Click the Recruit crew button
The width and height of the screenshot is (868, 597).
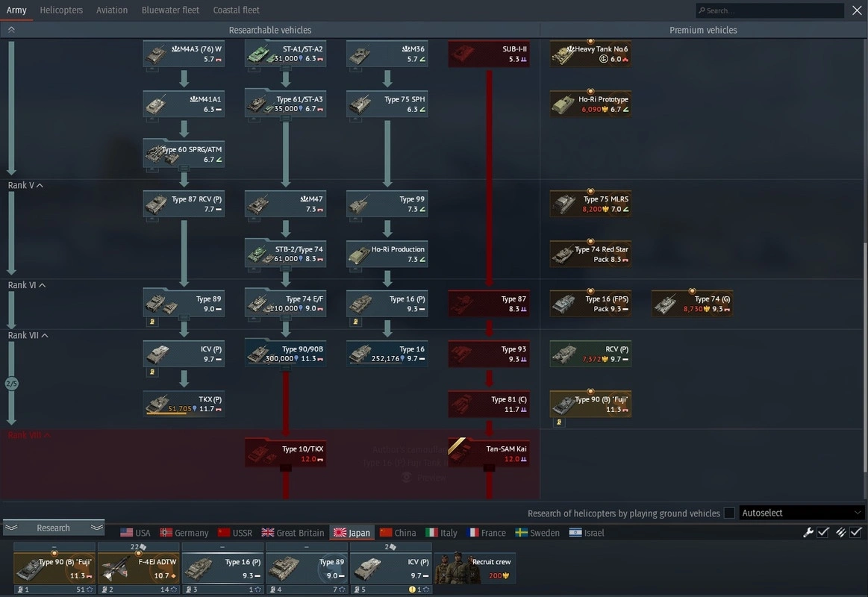[475, 568]
